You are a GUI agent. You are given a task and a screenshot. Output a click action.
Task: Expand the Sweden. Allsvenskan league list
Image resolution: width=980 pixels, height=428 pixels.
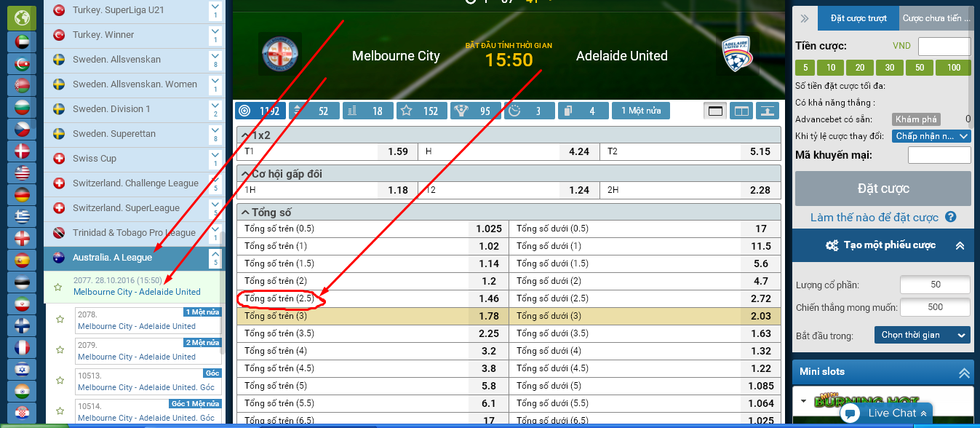point(215,60)
